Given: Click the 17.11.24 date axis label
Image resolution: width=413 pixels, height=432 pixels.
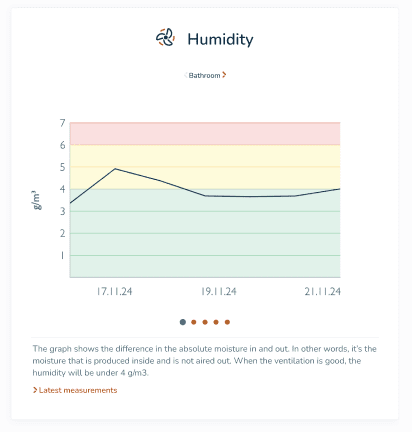Looking at the screenshot, I should click(x=114, y=292).
